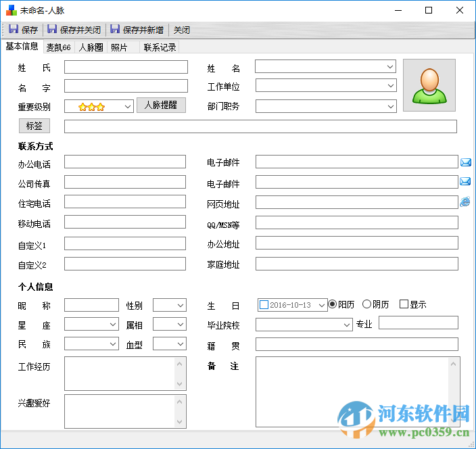
Task: Switch to 基本信息 tab
Action: click(x=22, y=46)
